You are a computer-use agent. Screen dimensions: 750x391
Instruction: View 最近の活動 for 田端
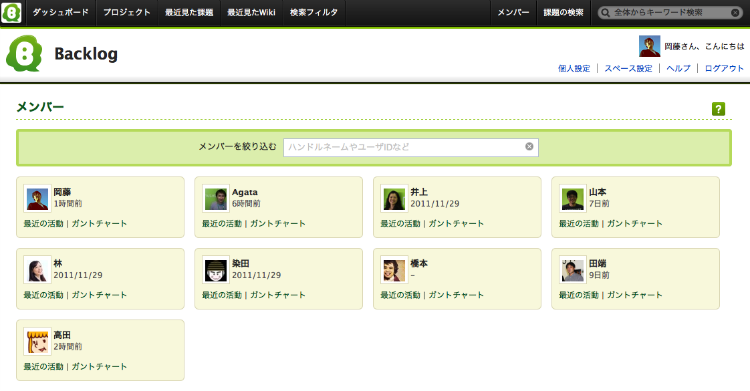(x=579, y=295)
